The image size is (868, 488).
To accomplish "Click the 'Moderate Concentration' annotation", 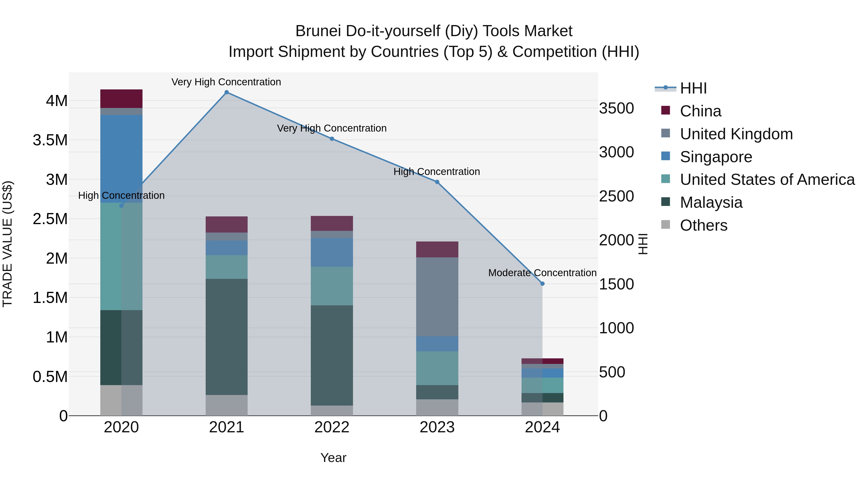I will pos(542,273).
